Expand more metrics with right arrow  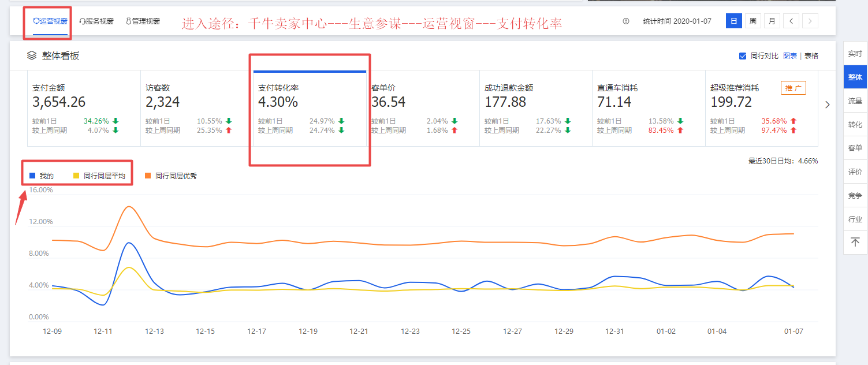[x=827, y=105]
